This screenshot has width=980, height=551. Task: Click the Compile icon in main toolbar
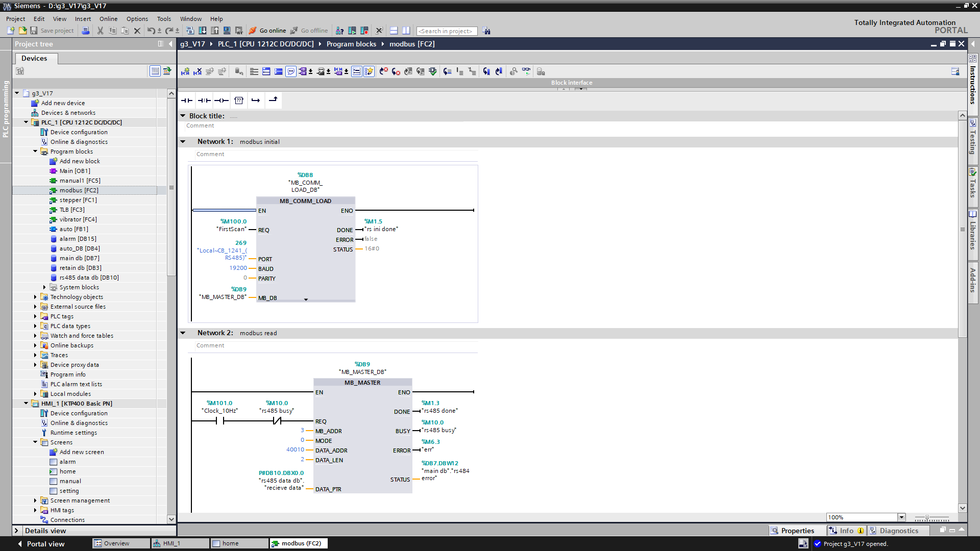pyautogui.click(x=190, y=31)
